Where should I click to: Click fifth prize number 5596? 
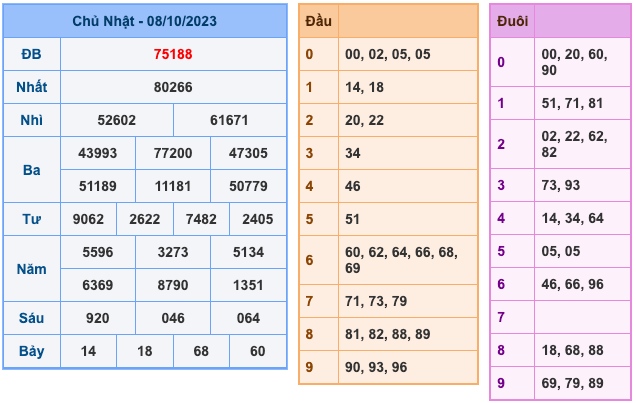[x=98, y=252]
